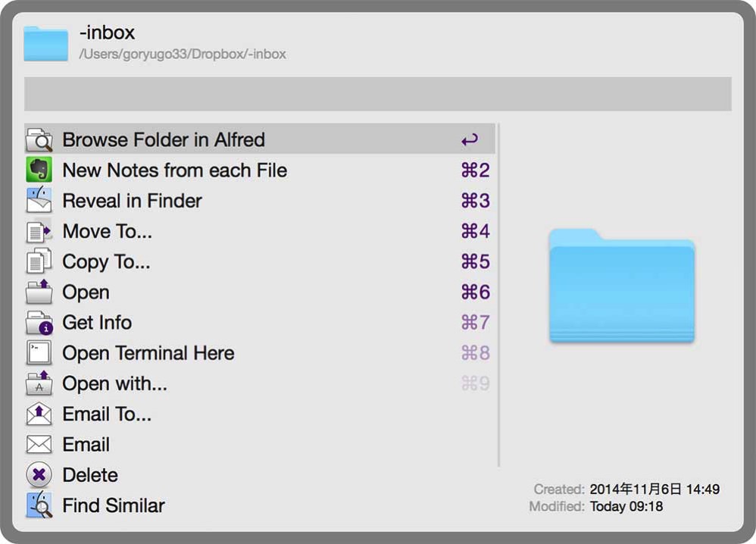
Task: Click the Find Similar magnifier icon
Action: click(x=39, y=505)
